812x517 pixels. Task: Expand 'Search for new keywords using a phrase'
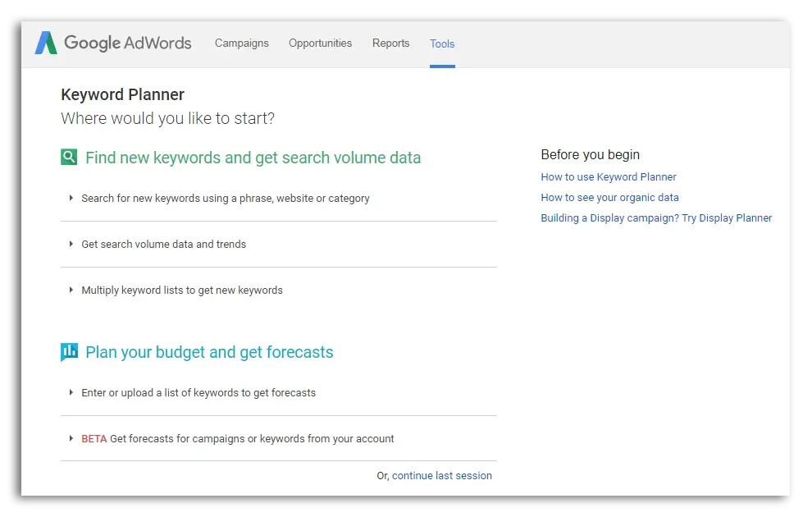pos(225,199)
